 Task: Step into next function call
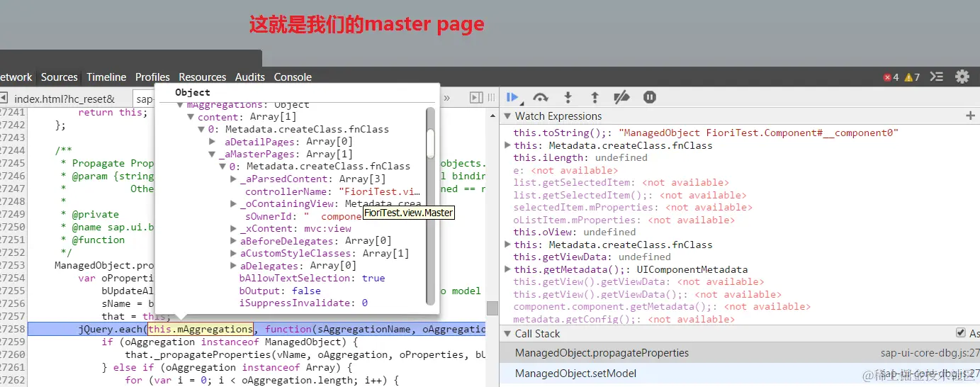[x=568, y=98]
